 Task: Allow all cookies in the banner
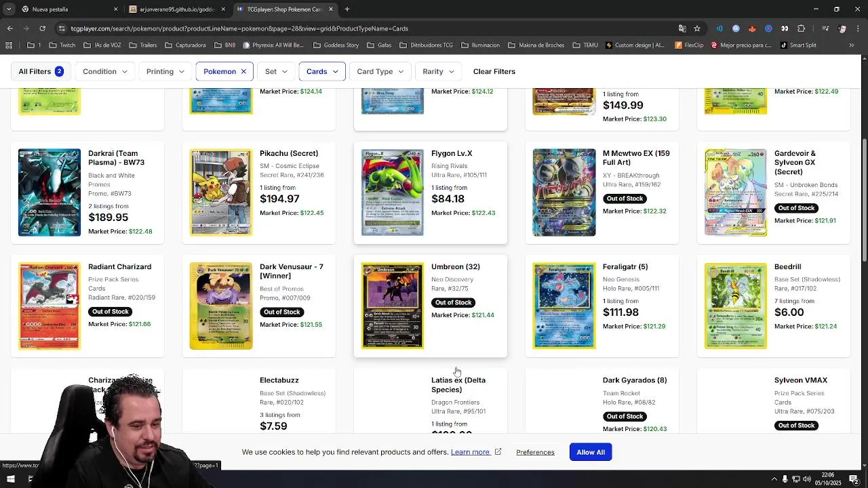(591, 452)
